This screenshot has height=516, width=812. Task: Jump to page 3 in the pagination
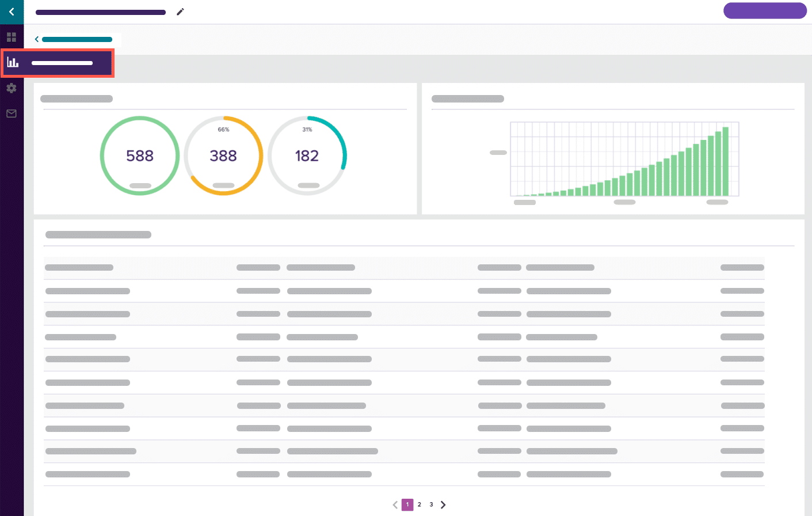431,504
